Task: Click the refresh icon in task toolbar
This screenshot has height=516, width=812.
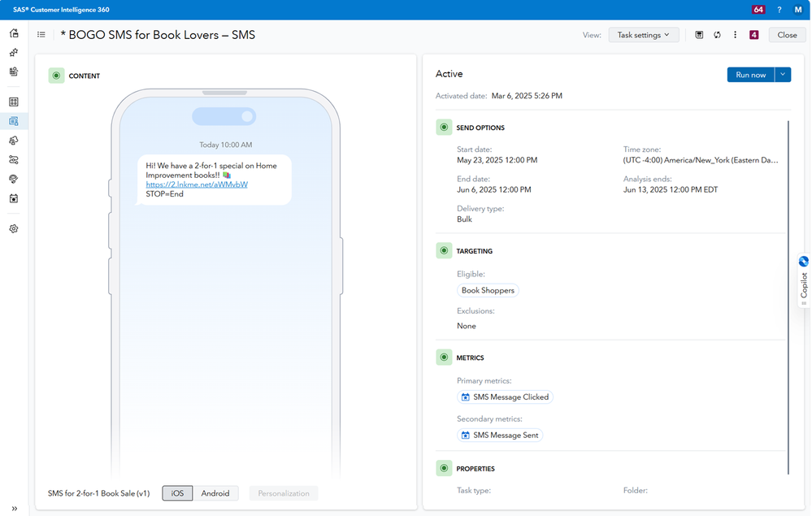Action: pyautogui.click(x=717, y=35)
